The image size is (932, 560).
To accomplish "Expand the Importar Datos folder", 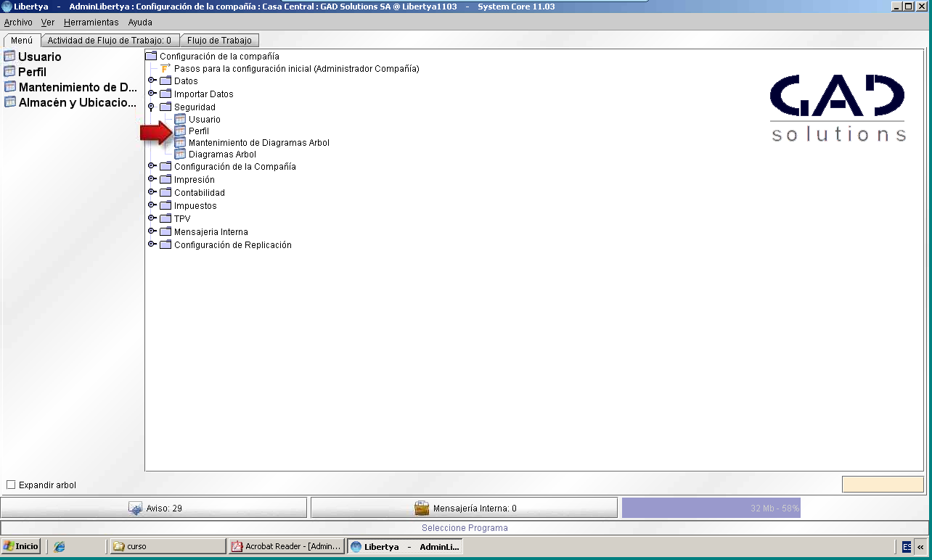I will (x=152, y=94).
